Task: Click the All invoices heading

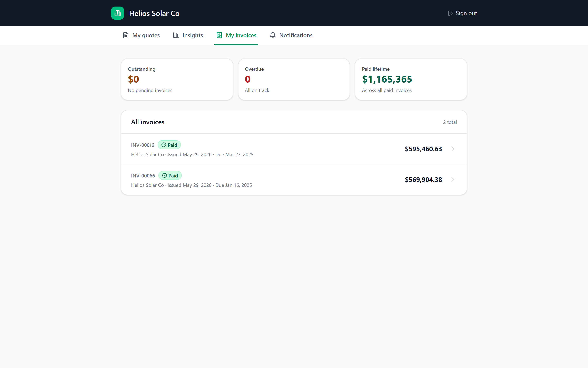Action: click(148, 122)
